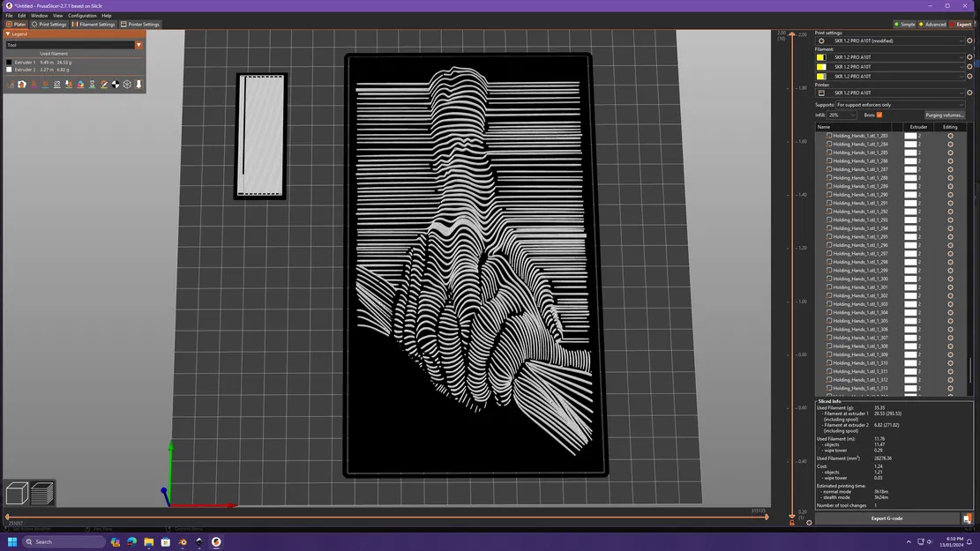The width and height of the screenshot is (980, 551).
Task: Select Advanced mode
Action: point(931,25)
